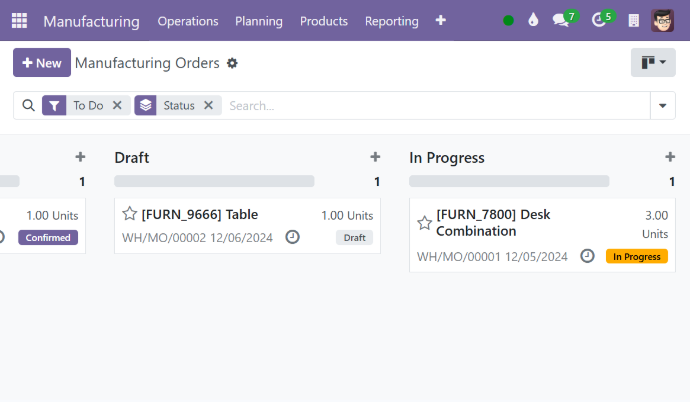Image resolution: width=690 pixels, height=402 pixels.
Task: Expand the search options dropdown arrow
Action: pyautogui.click(x=662, y=106)
